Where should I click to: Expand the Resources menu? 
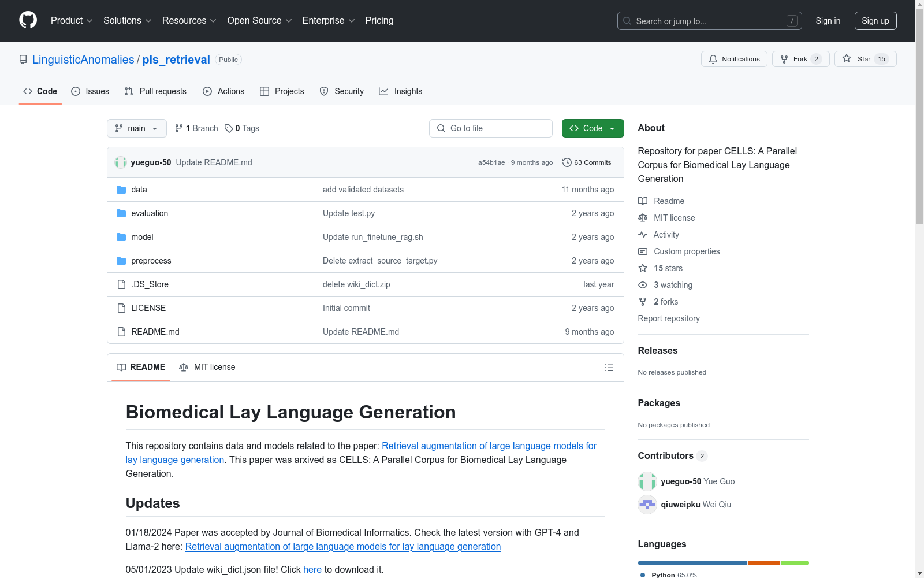click(x=189, y=21)
